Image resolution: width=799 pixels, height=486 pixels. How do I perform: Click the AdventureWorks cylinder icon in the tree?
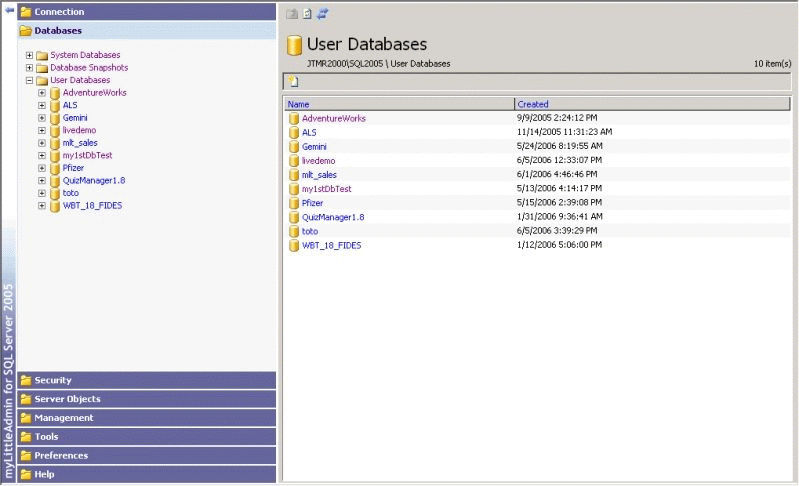tap(55, 93)
